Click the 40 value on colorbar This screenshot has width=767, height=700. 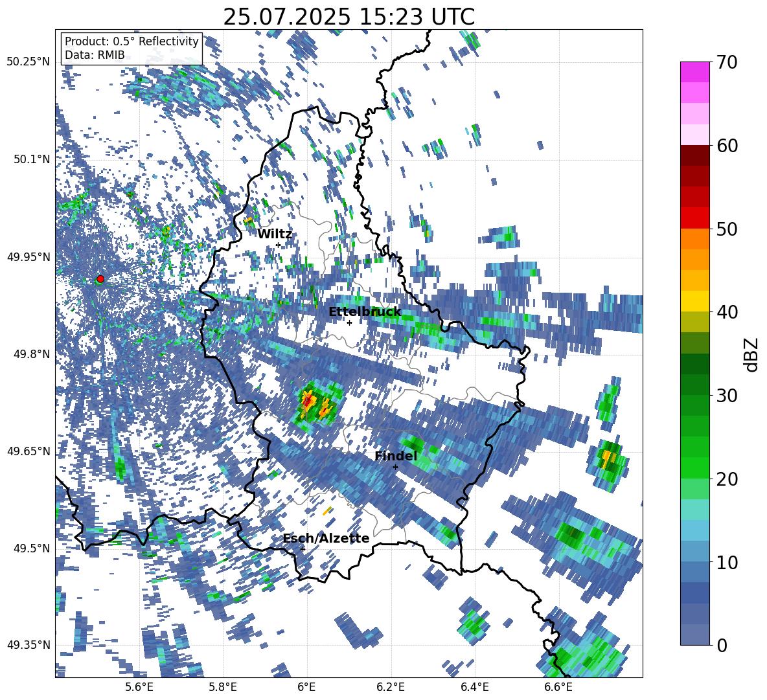pos(727,312)
